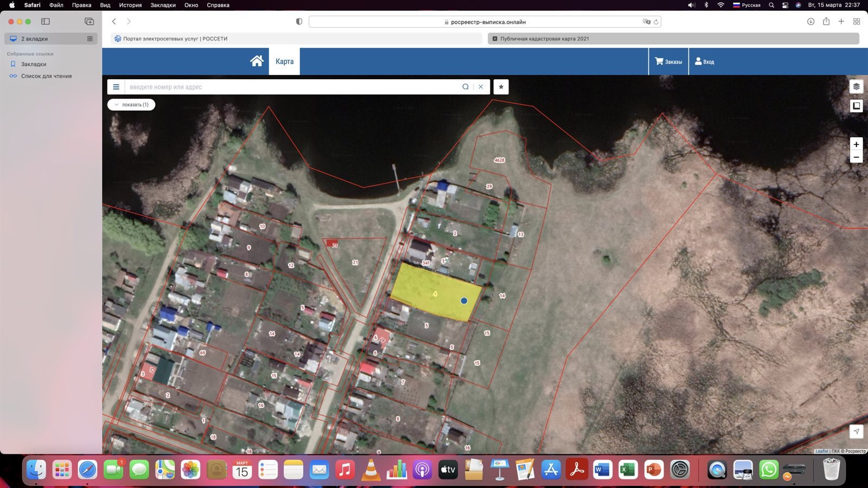Open the map side menu hamburger icon
This screenshot has width=868, height=488.
[116, 87]
